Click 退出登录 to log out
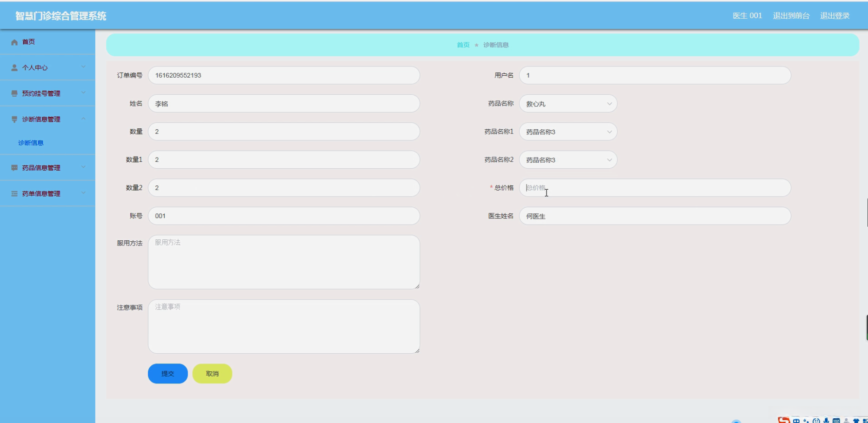The width and height of the screenshot is (868, 423). (835, 16)
